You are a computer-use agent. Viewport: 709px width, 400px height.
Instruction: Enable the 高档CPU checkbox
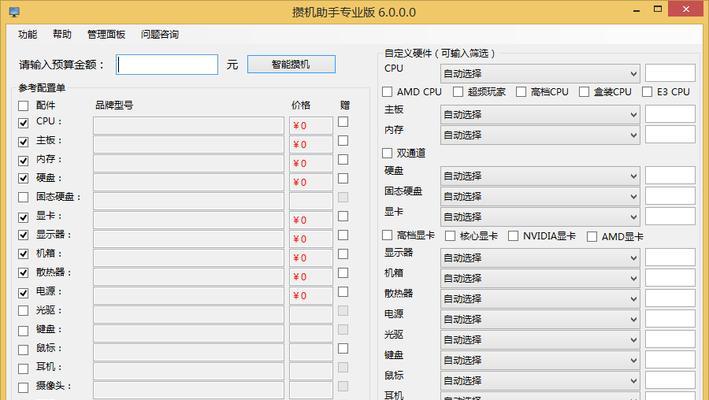(521, 92)
